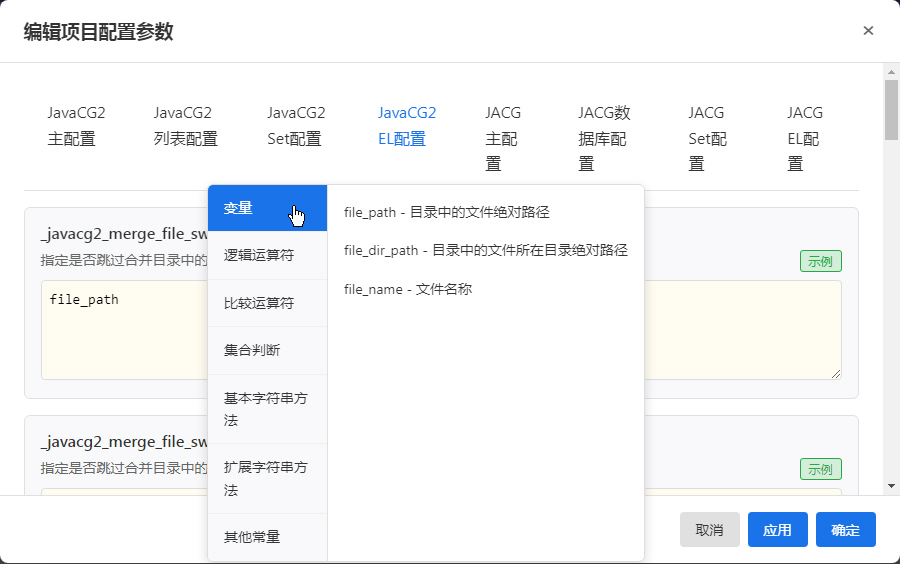Insert file_name variable suggestion

408,289
